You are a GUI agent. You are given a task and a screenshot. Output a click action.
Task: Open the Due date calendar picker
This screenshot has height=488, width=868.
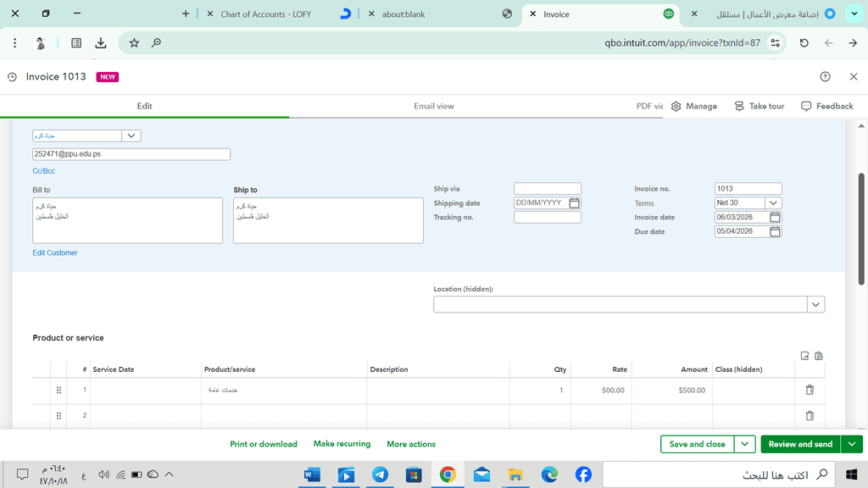point(775,231)
